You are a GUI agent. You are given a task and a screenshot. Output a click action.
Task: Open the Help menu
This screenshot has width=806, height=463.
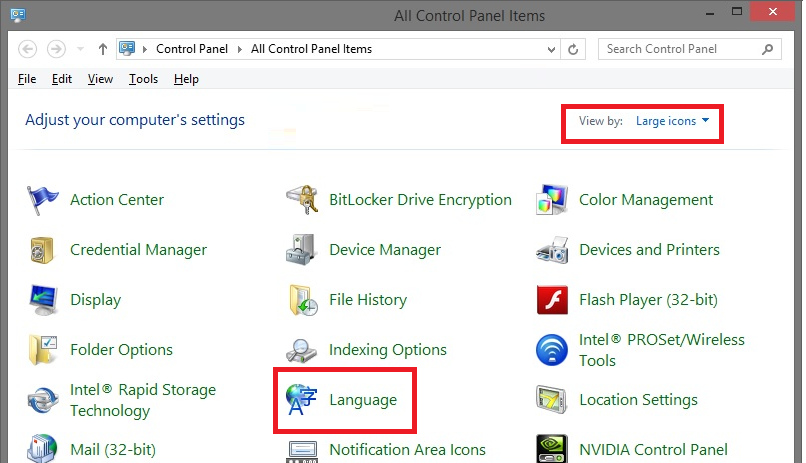click(186, 79)
